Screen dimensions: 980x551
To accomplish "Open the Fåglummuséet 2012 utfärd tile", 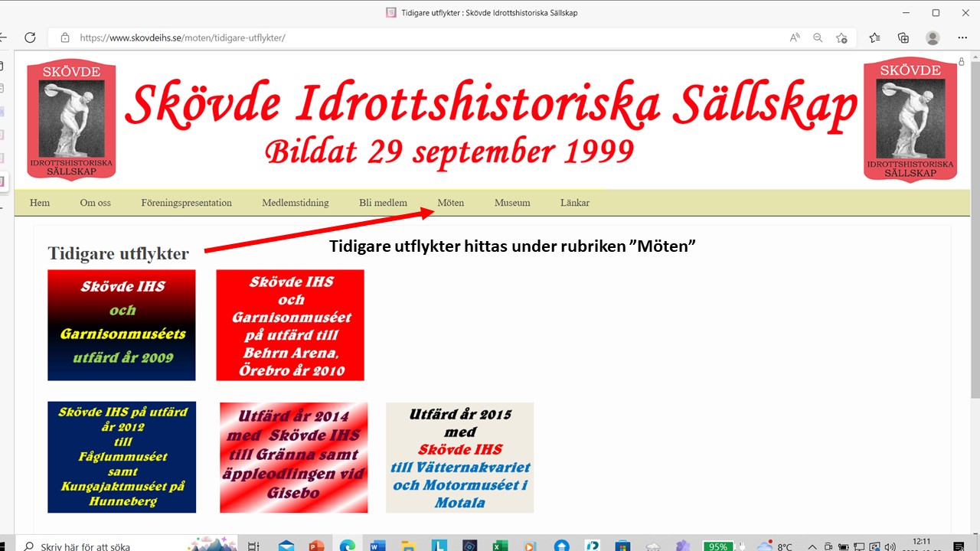I will point(122,458).
